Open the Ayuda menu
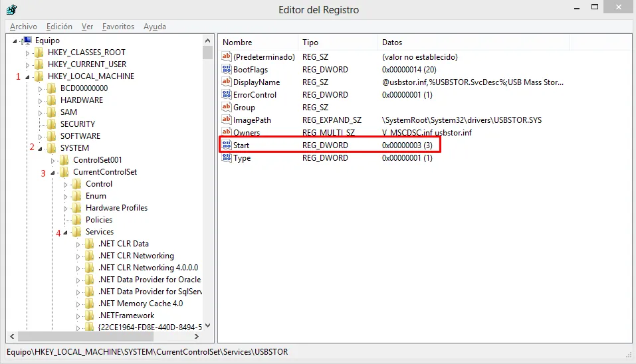This screenshot has width=636, height=364. pyautogui.click(x=155, y=27)
